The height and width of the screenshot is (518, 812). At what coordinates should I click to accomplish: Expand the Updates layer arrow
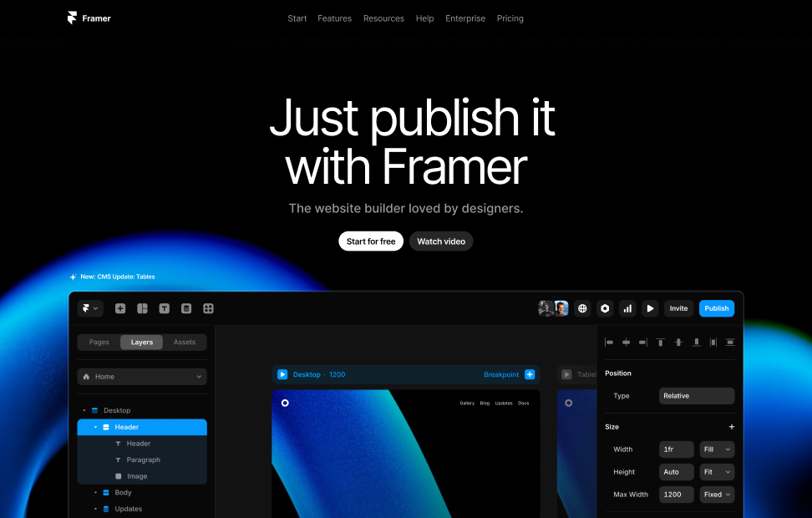pyautogui.click(x=95, y=509)
